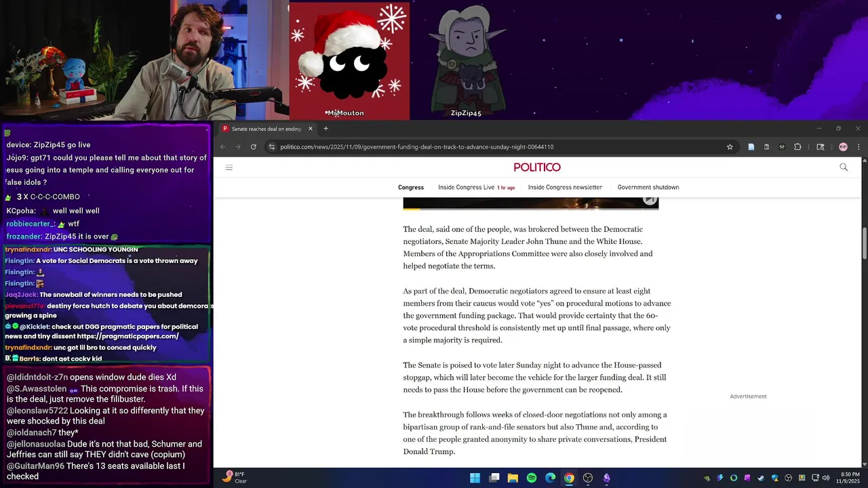The image size is (868, 488).
Task: Open Microsoft Edge from the taskbar
Action: point(550,478)
